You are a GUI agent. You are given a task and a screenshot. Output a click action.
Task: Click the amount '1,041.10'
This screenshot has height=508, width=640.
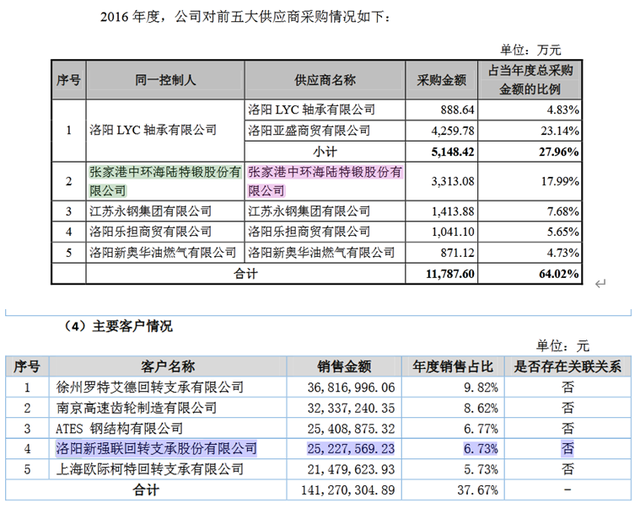point(453,231)
